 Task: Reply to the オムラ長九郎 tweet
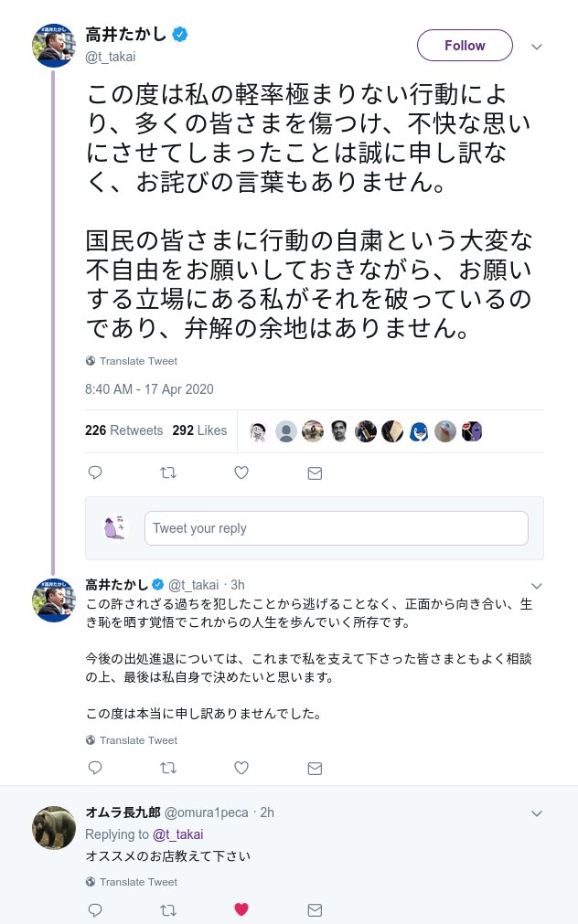pyautogui.click(x=94, y=909)
